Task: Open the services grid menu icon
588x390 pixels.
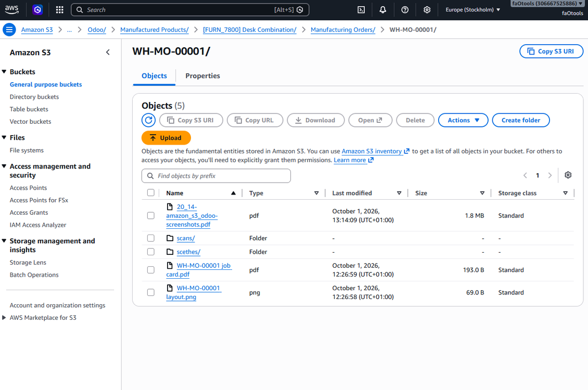Action: (x=60, y=10)
